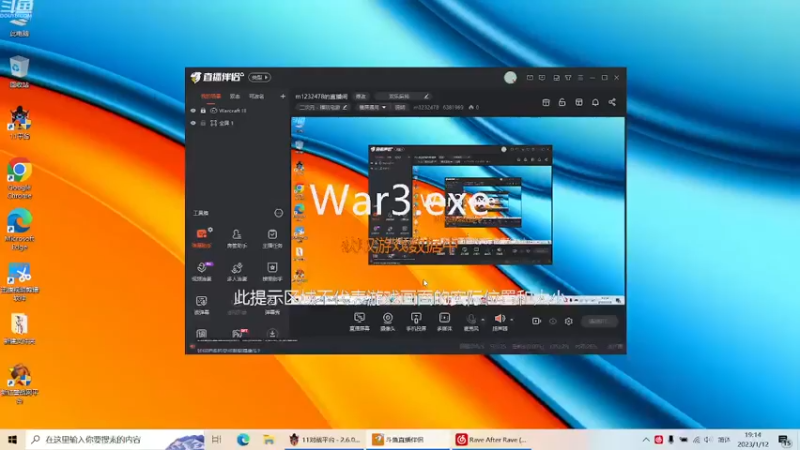Click the funnel-shaped icon in the title bar
This screenshot has height=450, width=800.
[568, 78]
